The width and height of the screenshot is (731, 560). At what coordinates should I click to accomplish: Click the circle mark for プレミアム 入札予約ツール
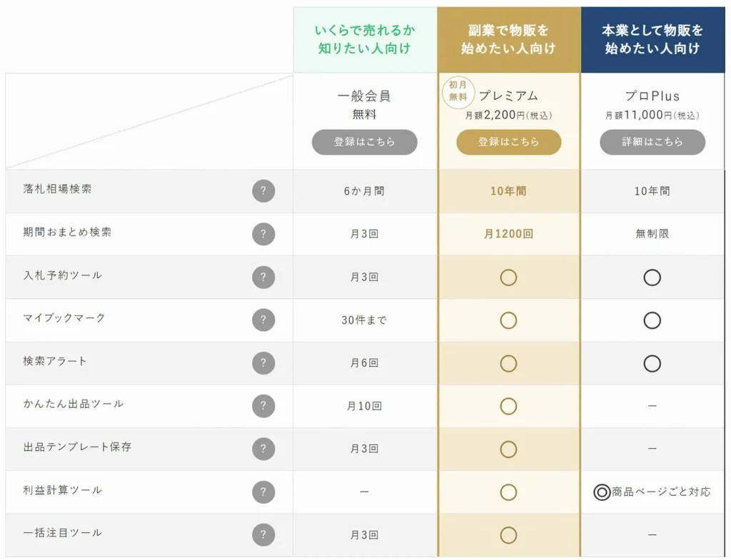[508, 277]
